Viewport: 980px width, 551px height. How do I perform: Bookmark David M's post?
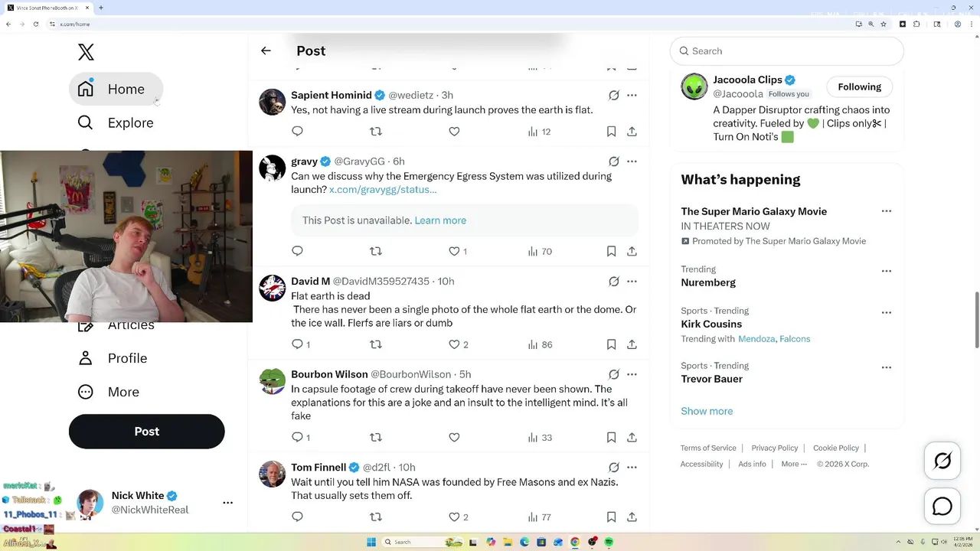coord(611,344)
